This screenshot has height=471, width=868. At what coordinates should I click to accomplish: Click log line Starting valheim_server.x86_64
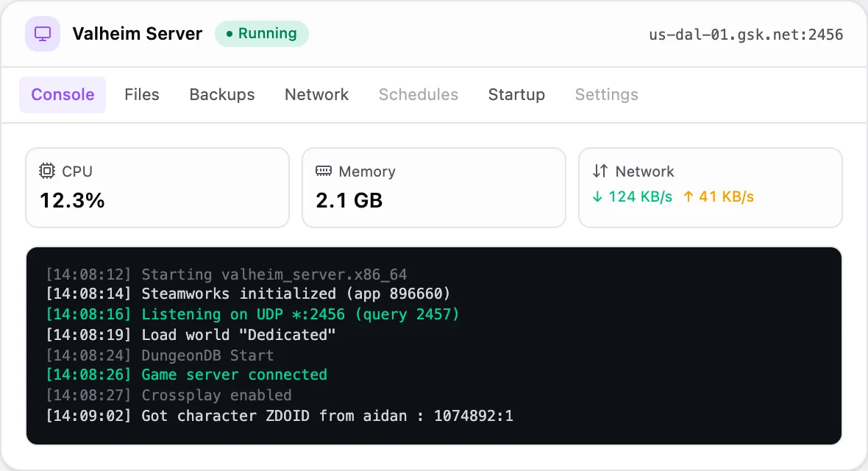(x=227, y=275)
